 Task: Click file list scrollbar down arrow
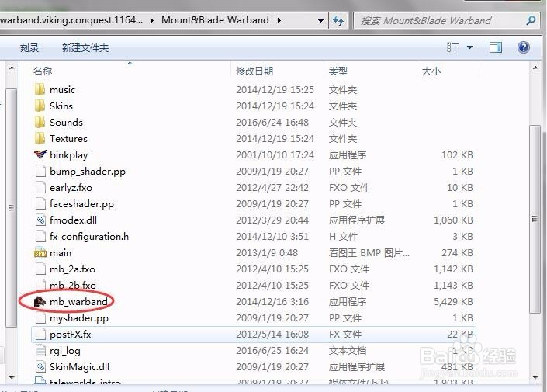point(535,377)
